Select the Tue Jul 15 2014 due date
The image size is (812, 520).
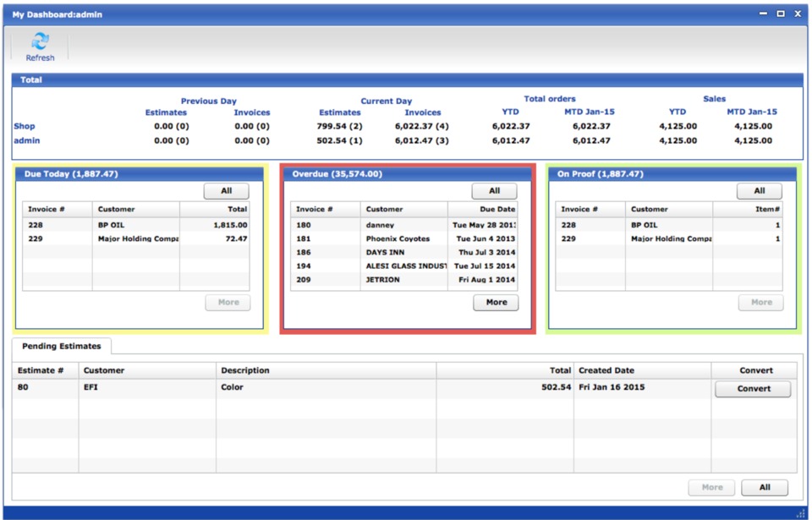pos(485,265)
